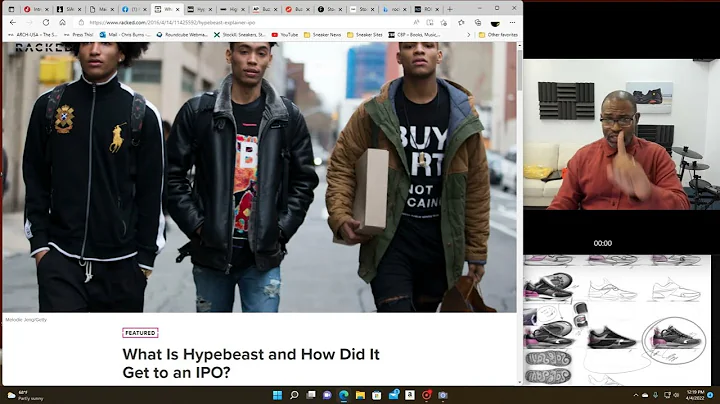Open Immersive Reader from address bar

[430, 22]
